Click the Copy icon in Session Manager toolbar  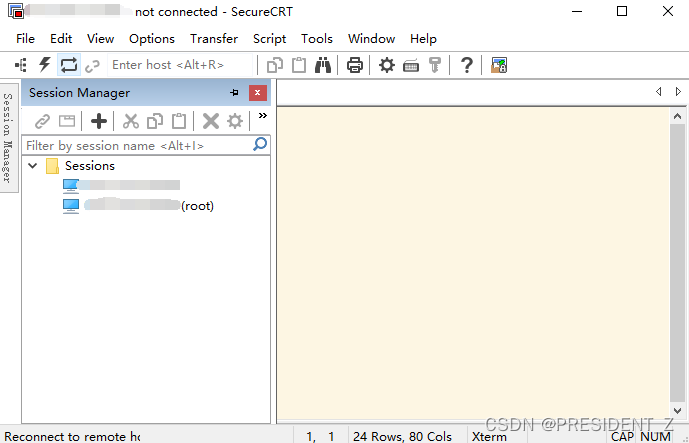tap(155, 121)
